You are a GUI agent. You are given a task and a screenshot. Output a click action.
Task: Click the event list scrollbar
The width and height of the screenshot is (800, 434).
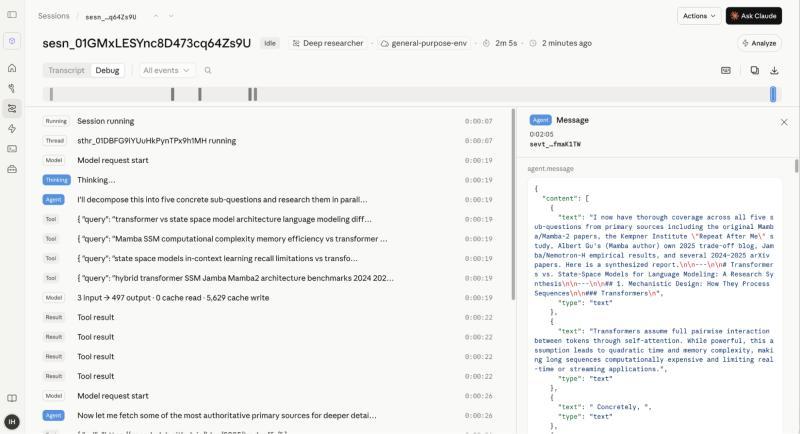coord(513,204)
